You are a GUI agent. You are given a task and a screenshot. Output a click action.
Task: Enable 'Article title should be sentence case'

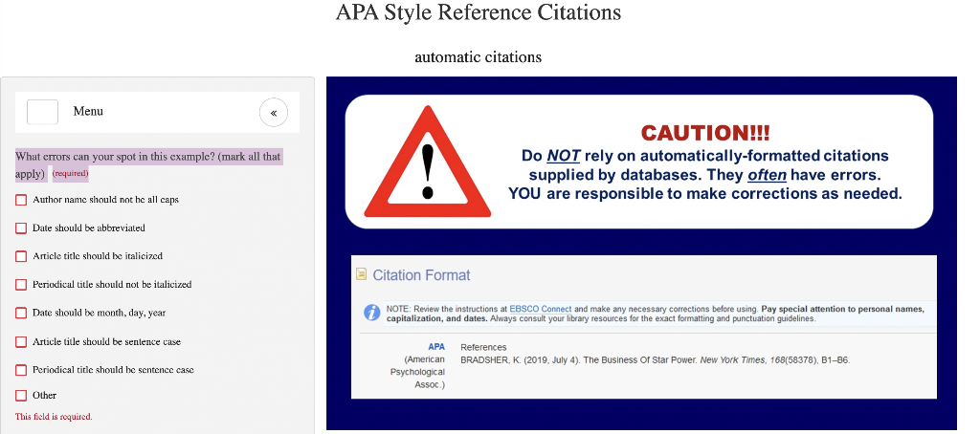coord(21,341)
